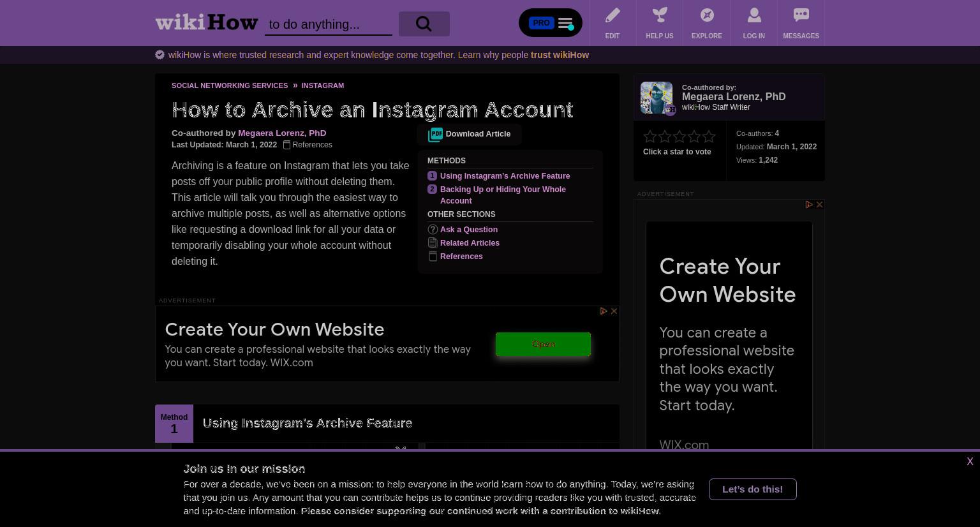Click the 'Create Your Own Website' banner headline
Viewport: 980px width, 527px height.
pos(274,329)
